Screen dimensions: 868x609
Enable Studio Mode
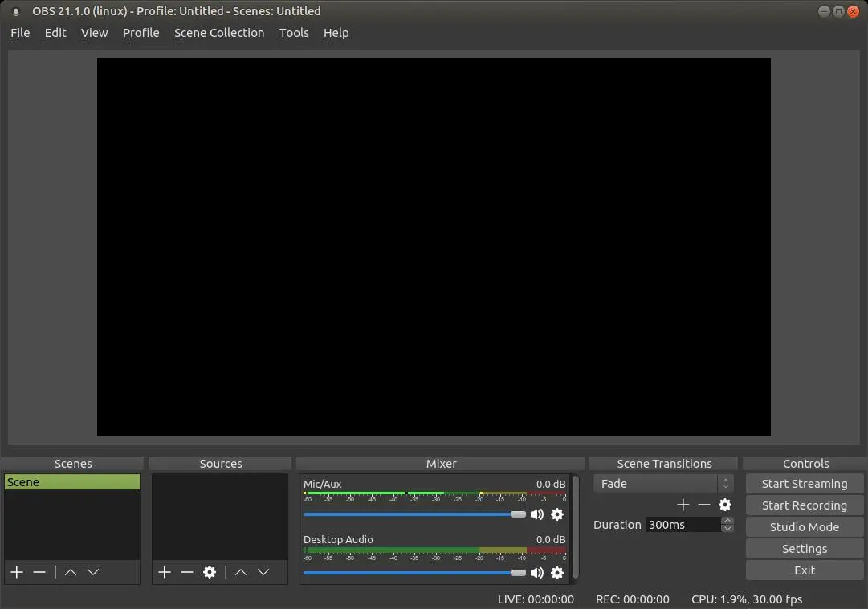click(804, 526)
